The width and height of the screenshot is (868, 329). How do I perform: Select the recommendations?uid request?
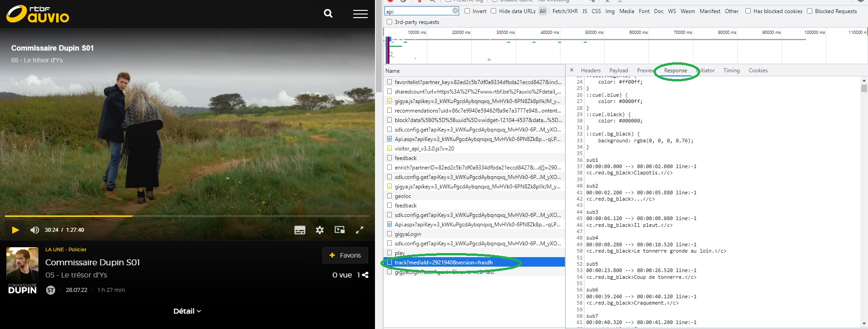coord(474,111)
